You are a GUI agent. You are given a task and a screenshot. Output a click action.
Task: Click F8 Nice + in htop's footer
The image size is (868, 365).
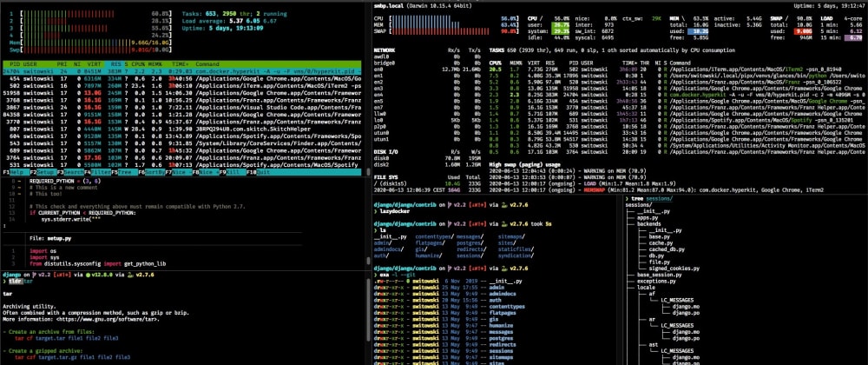[205, 173]
